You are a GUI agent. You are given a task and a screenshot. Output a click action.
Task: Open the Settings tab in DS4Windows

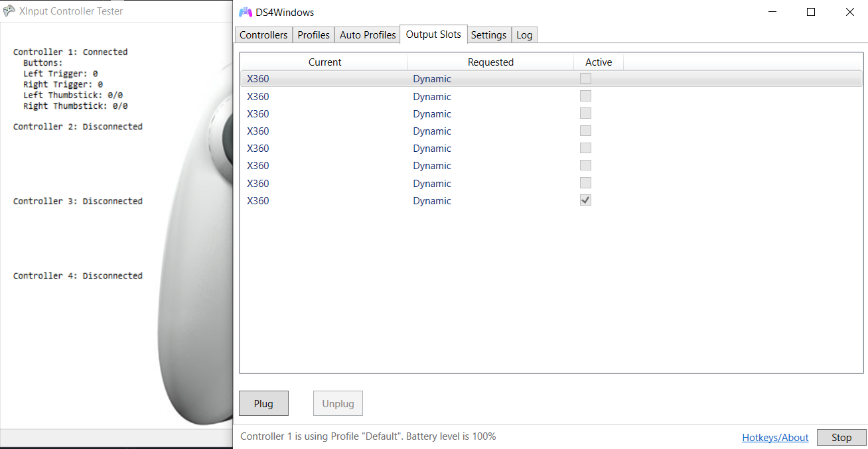pos(489,34)
